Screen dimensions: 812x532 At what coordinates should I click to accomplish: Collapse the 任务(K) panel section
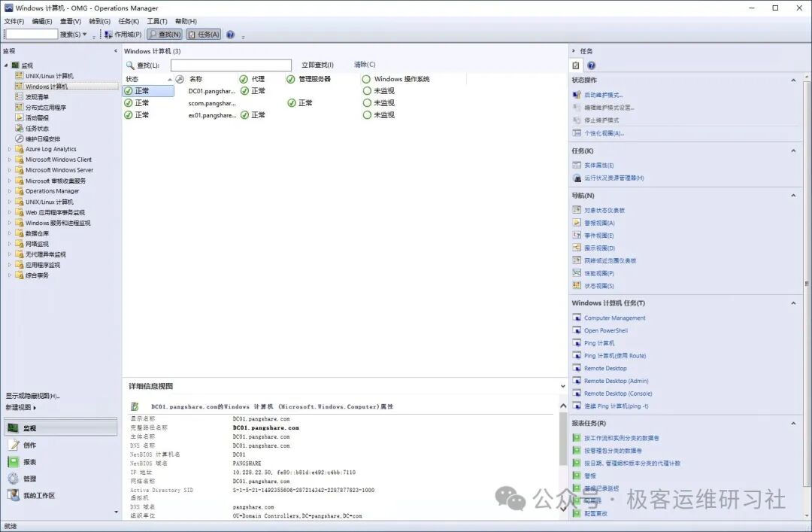pyautogui.click(x=793, y=151)
